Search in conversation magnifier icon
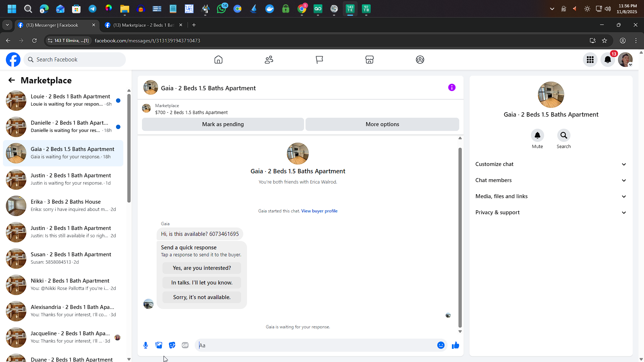The width and height of the screenshot is (644, 362). 564,135
